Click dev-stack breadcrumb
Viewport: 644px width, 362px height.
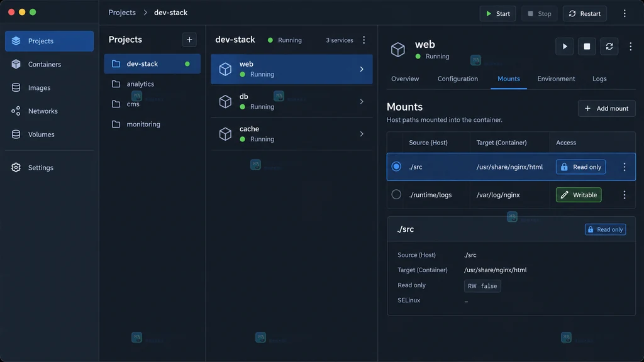(171, 13)
